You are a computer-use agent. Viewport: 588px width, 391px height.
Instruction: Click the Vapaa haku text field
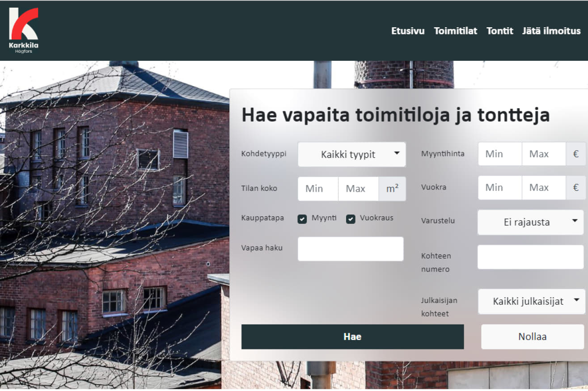pos(351,249)
